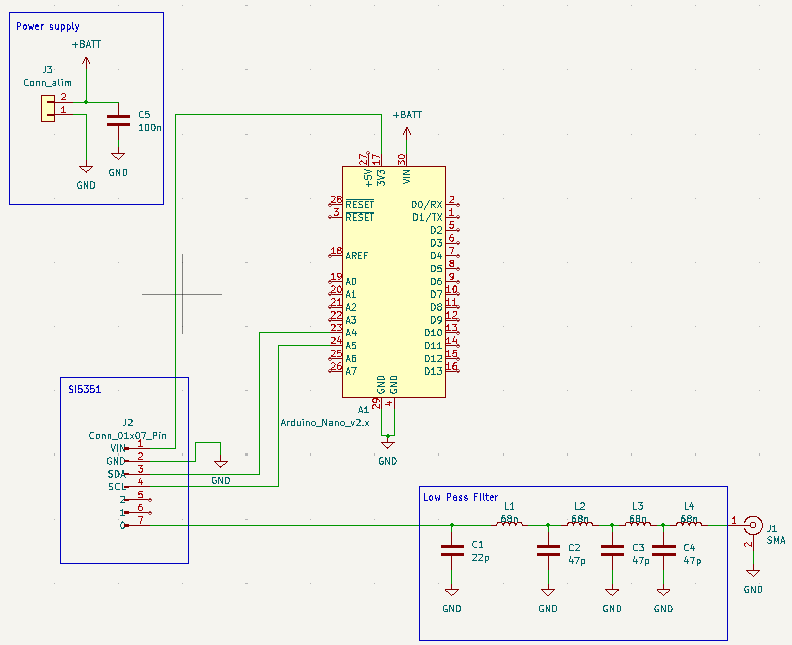Image resolution: width=792 pixels, height=645 pixels.
Task: Select the GND symbol under C4
Action: point(664,592)
